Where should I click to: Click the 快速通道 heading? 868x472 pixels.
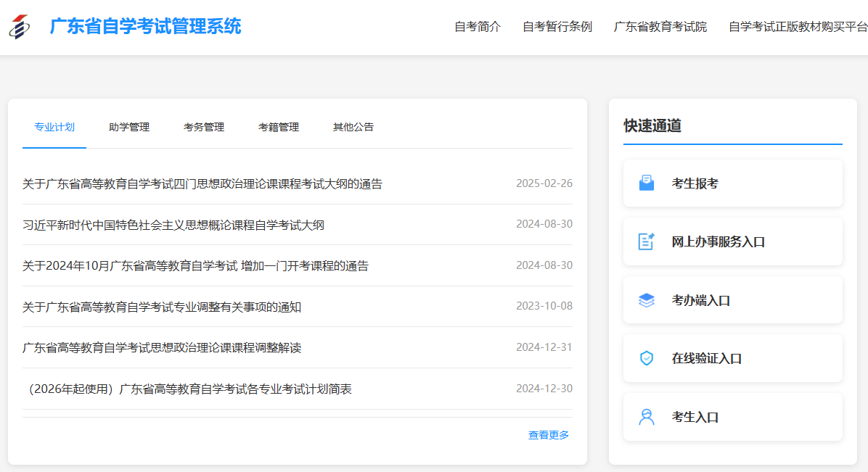(x=652, y=125)
